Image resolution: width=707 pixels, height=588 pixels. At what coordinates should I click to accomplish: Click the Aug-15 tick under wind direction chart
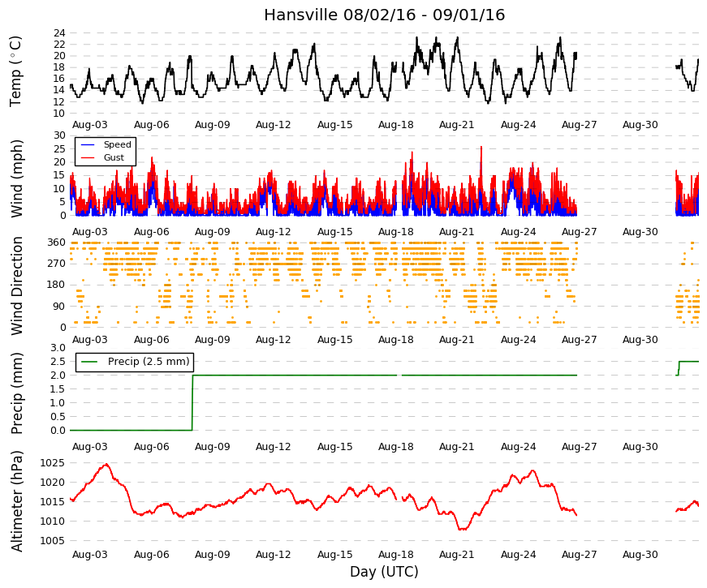334,340
